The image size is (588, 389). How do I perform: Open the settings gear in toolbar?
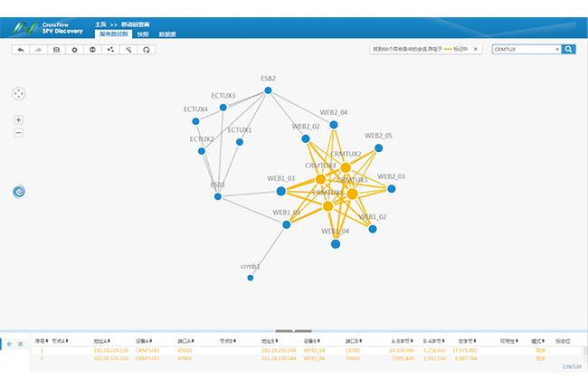coord(74,50)
